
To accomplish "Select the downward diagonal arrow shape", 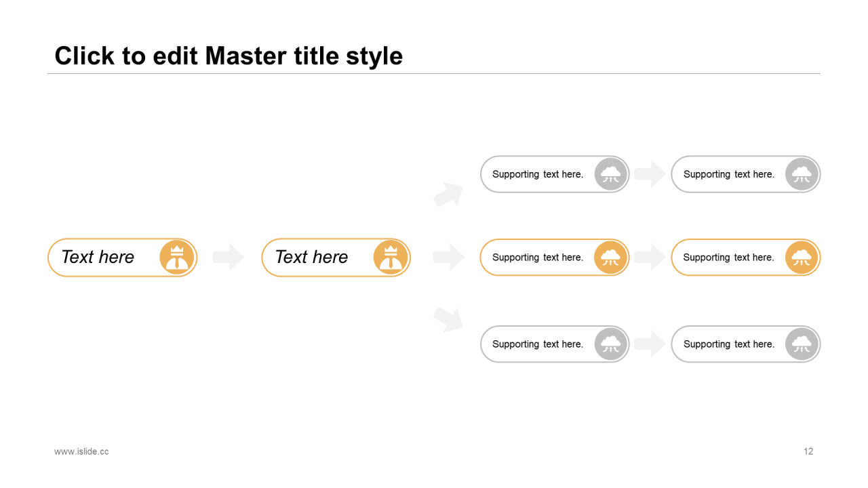I will click(x=448, y=319).
